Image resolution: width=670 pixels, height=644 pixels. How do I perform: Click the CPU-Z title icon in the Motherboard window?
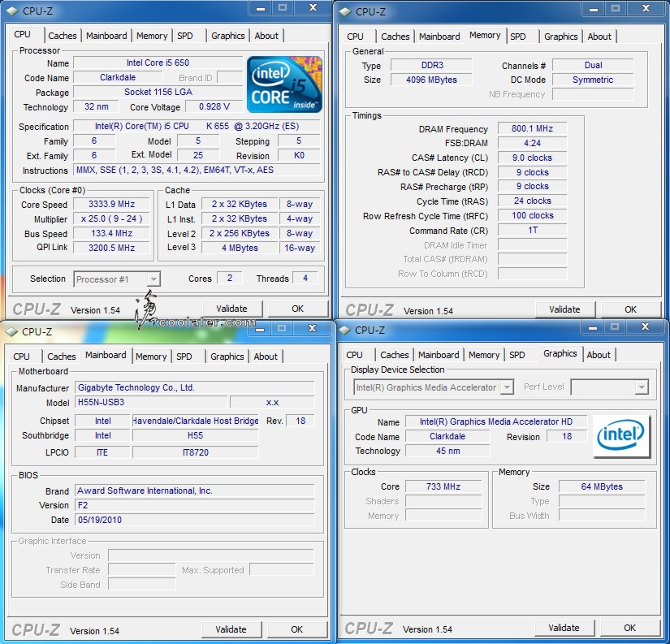(11, 331)
